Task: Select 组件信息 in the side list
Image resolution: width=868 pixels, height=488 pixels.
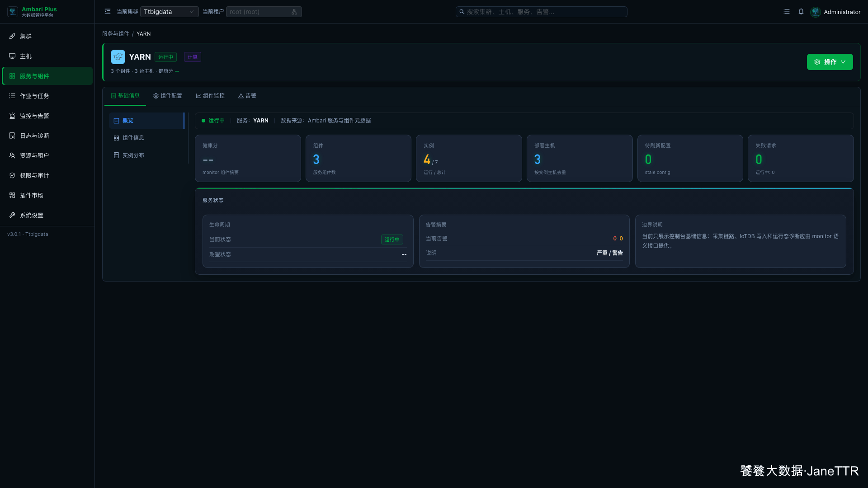Action: pyautogui.click(x=146, y=138)
